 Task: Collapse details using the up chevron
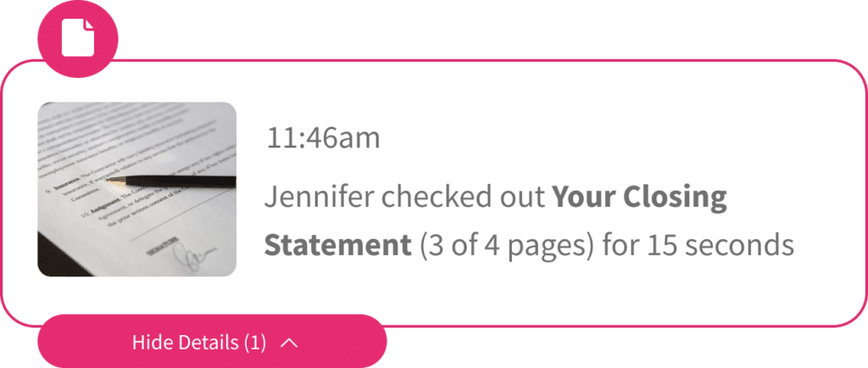(x=289, y=343)
